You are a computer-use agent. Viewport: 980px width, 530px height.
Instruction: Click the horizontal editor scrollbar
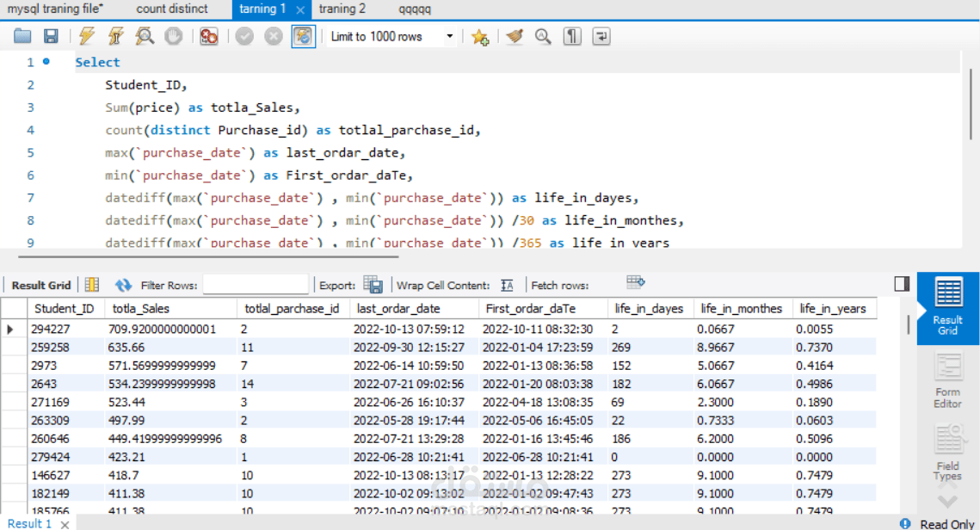pos(208,256)
